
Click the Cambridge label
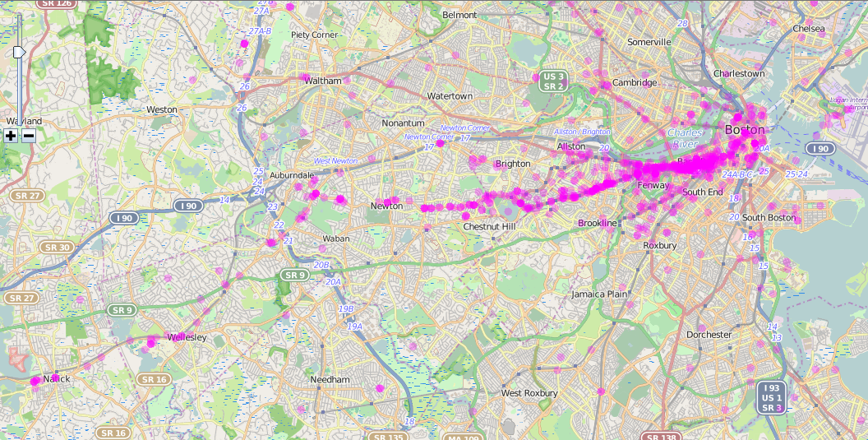[x=635, y=82]
